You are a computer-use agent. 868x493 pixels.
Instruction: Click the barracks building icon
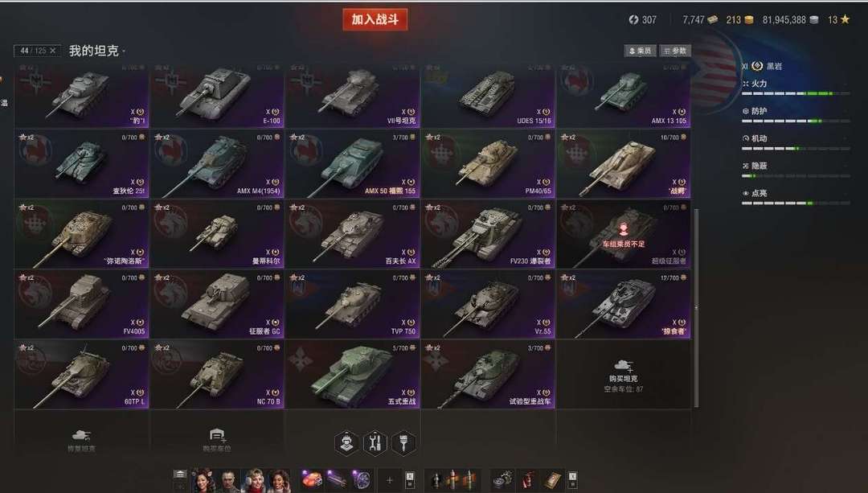point(180,475)
